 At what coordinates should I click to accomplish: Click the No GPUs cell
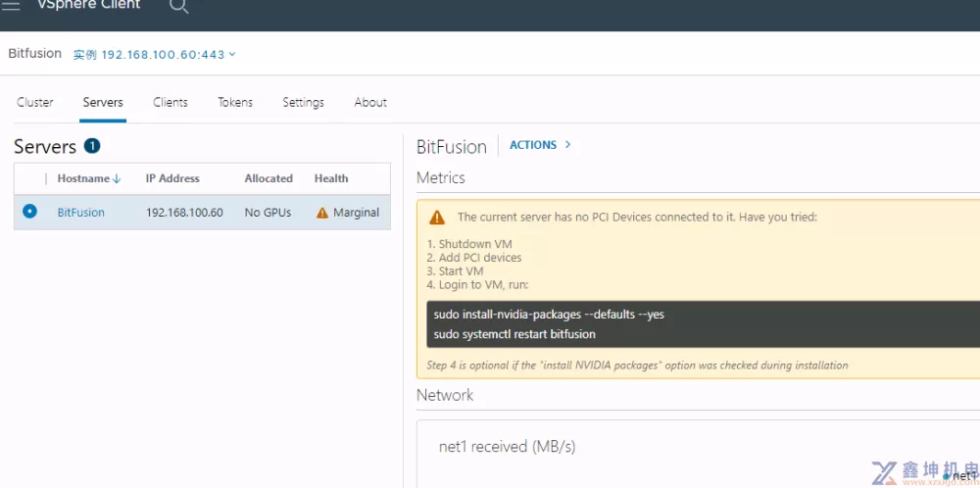point(269,213)
